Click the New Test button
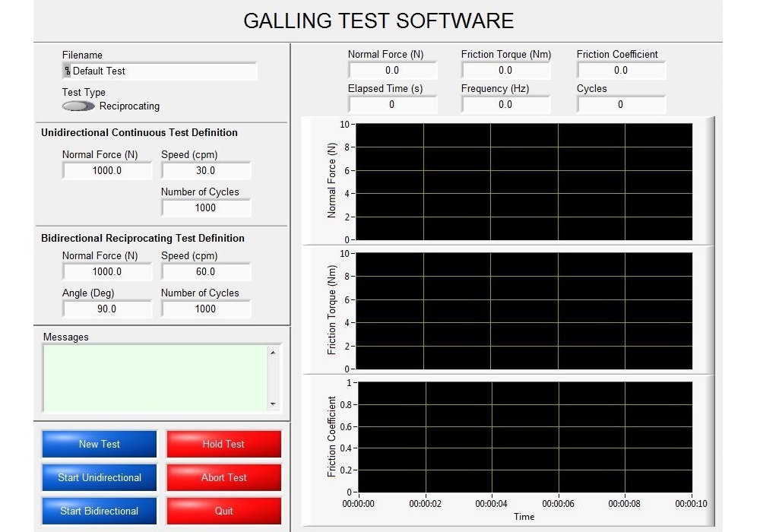The image size is (760, 532). point(100,444)
